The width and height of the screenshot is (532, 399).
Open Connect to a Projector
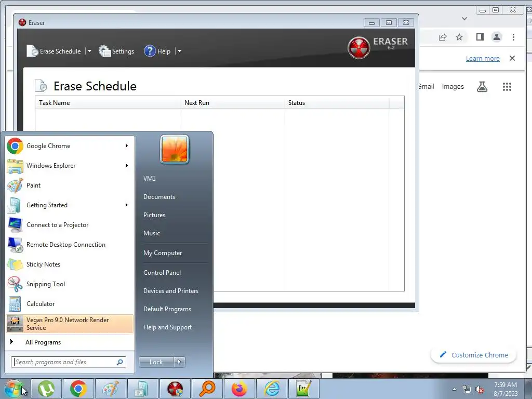click(x=70, y=225)
